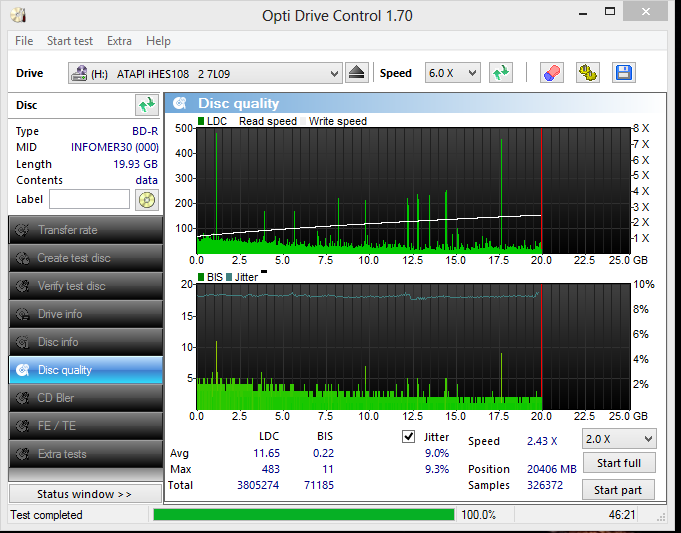This screenshot has height=533, width=681.
Task: Click the LDC Total value 3805274
Action: coord(258,485)
